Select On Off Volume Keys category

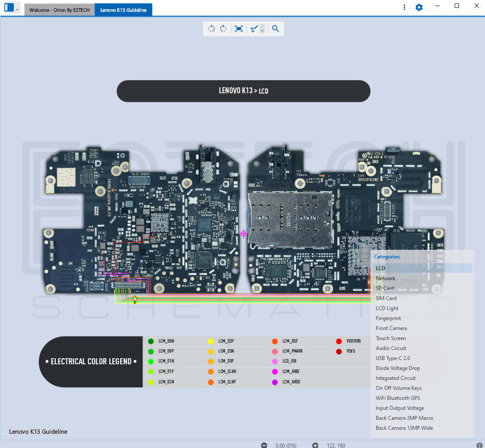pyautogui.click(x=422, y=388)
